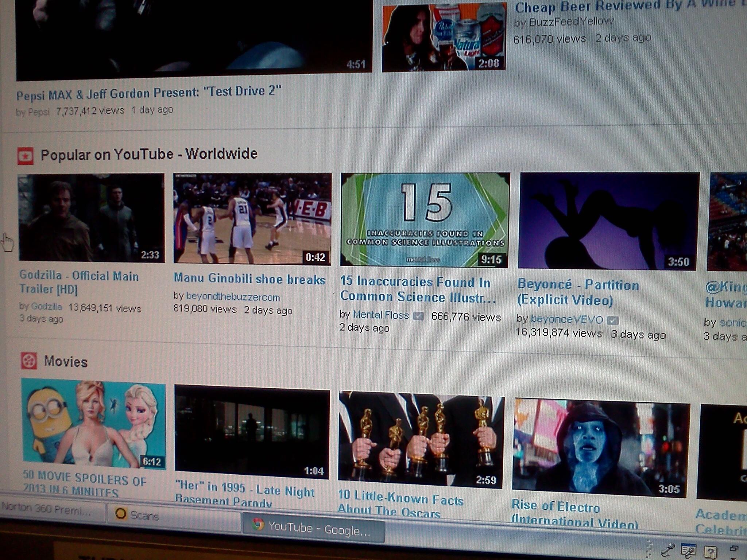Screen dimensions: 747x560
Task: Visit the beyondthebuzzercom channel link
Action: (233, 297)
